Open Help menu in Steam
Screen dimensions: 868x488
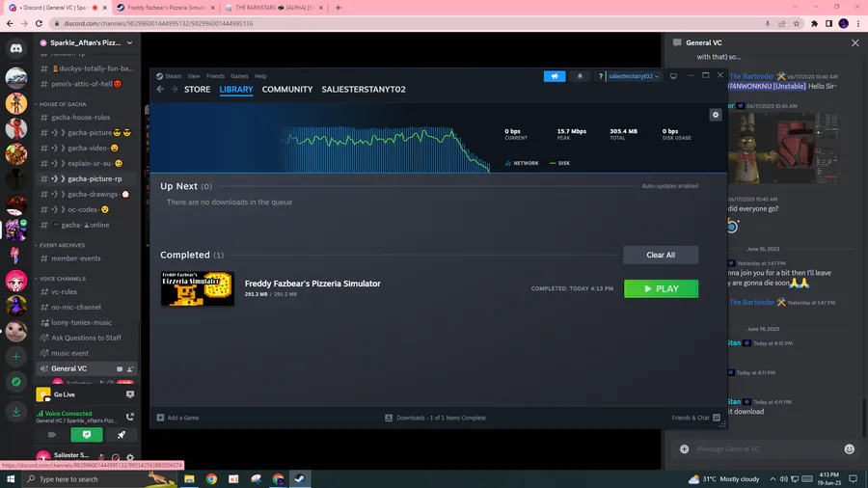pos(260,76)
